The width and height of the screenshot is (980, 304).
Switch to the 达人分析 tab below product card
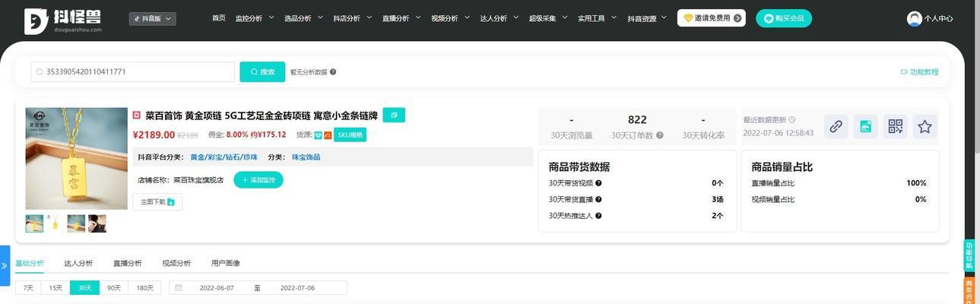(78, 263)
